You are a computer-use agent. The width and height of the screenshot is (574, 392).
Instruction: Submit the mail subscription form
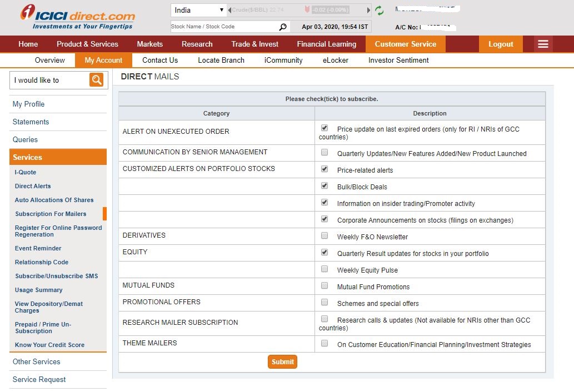click(x=282, y=361)
